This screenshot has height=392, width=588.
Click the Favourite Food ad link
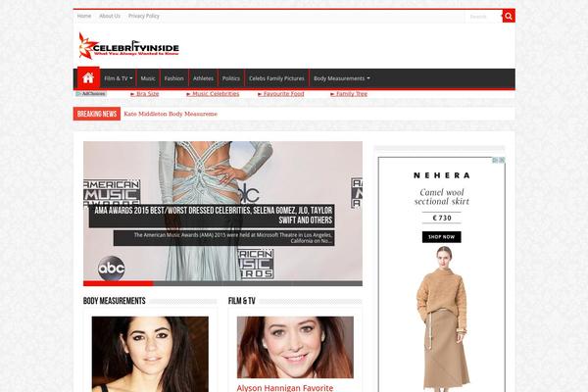pyautogui.click(x=281, y=94)
